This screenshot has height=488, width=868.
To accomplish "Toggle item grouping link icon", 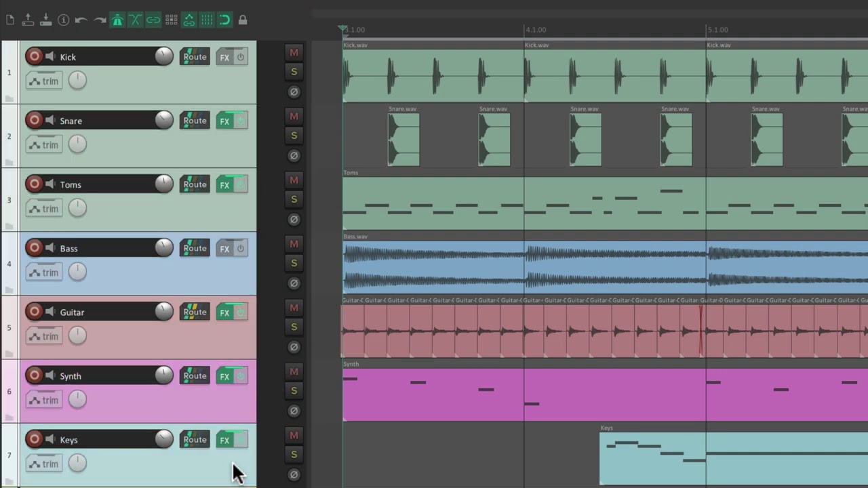I will click(153, 20).
